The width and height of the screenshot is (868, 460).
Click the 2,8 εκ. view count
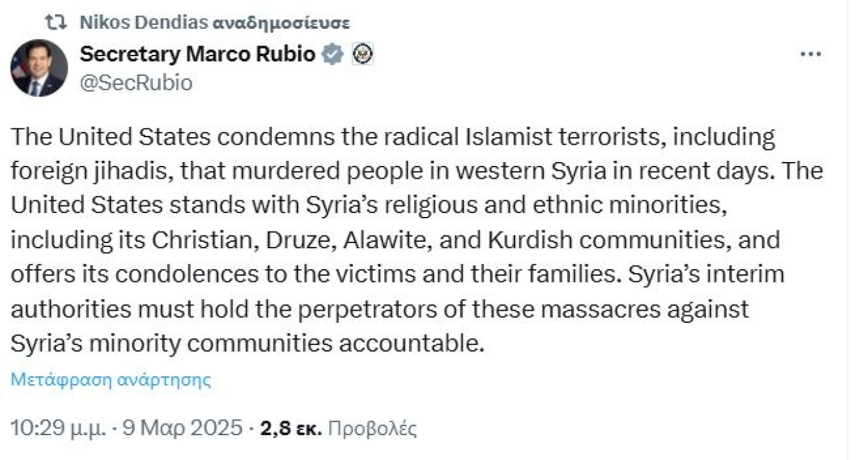(x=290, y=427)
